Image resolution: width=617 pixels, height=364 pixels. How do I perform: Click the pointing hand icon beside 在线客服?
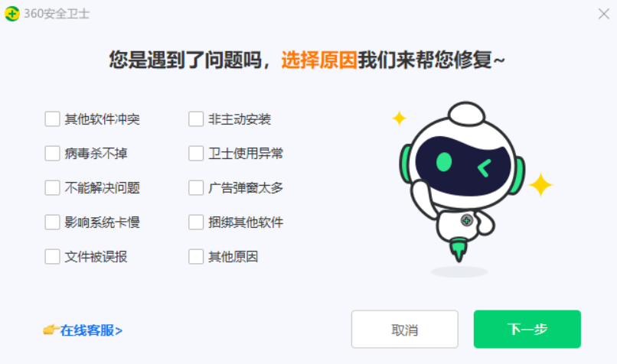[51, 330]
